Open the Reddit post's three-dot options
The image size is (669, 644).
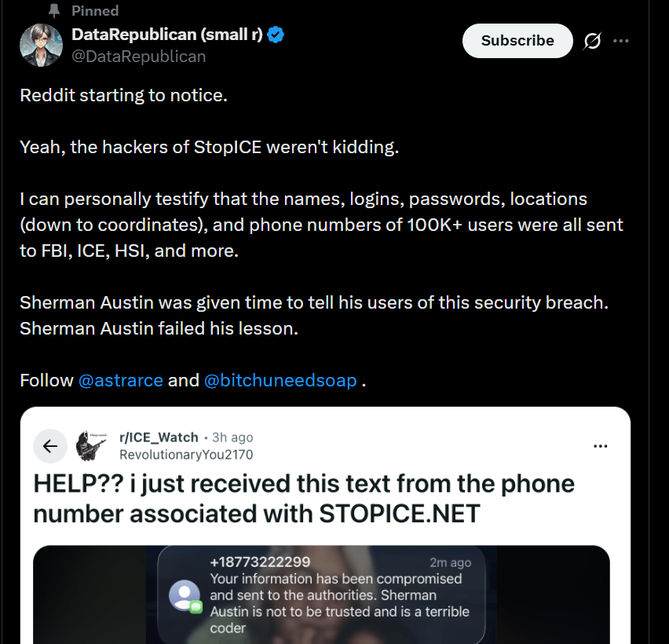[x=601, y=446]
